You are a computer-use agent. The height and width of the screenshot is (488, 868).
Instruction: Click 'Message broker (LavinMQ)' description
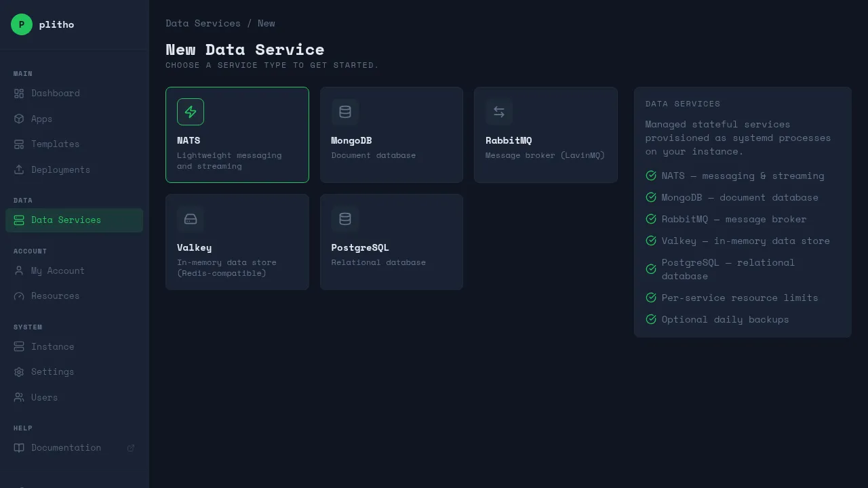[x=545, y=155]
